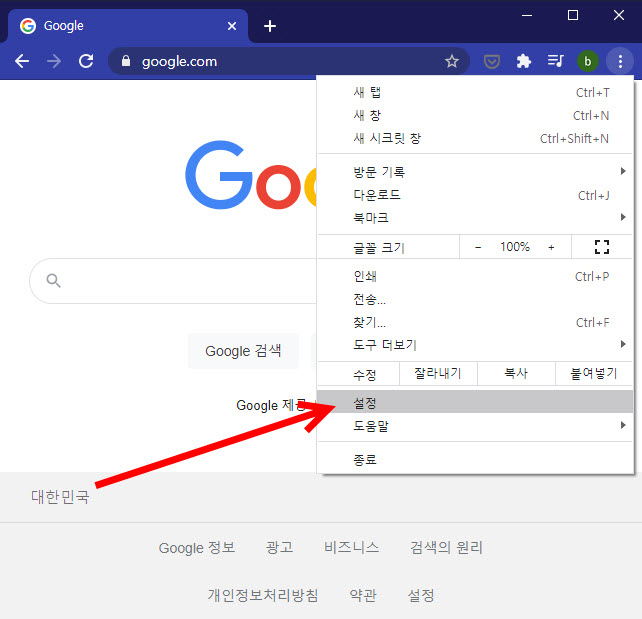The image size is (642, 619).
Task: Open the Google 정보 footer link
Action: tap(197, 548)
